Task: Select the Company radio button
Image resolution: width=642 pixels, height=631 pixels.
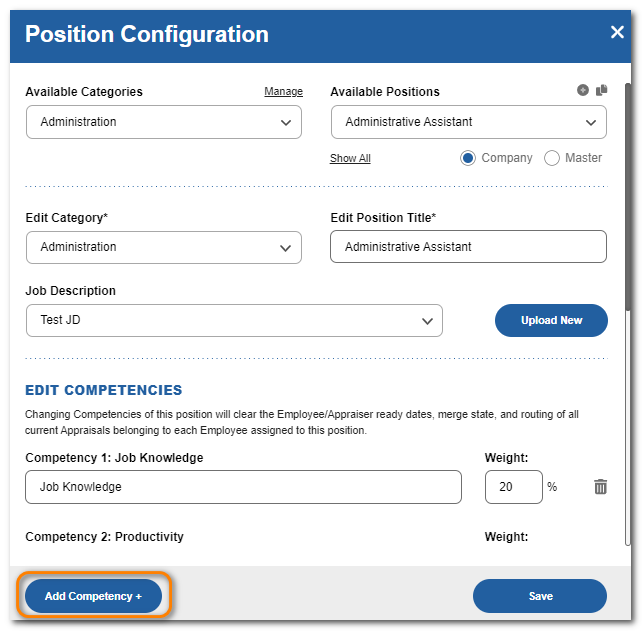Action: [x=468, y=158]
